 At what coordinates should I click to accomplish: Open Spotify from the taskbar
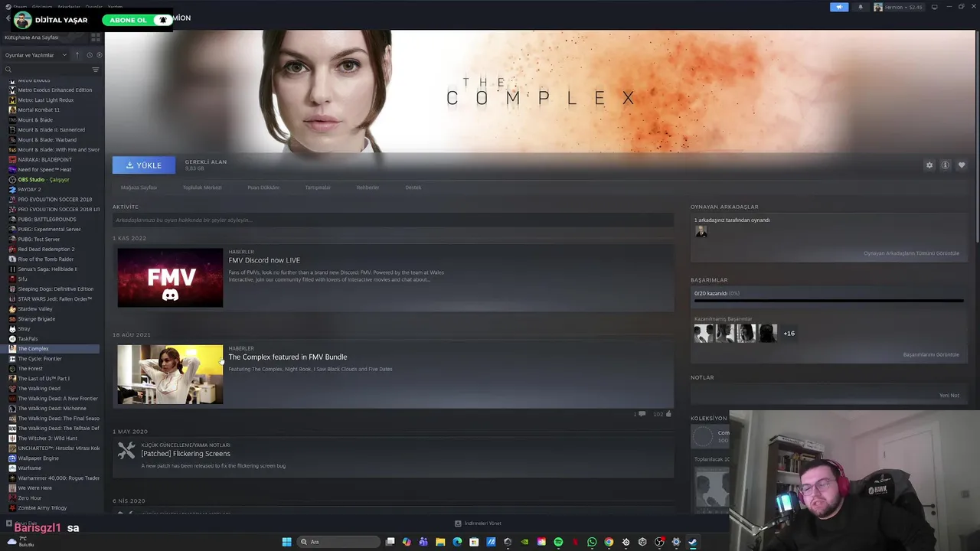tap(558, 542)
